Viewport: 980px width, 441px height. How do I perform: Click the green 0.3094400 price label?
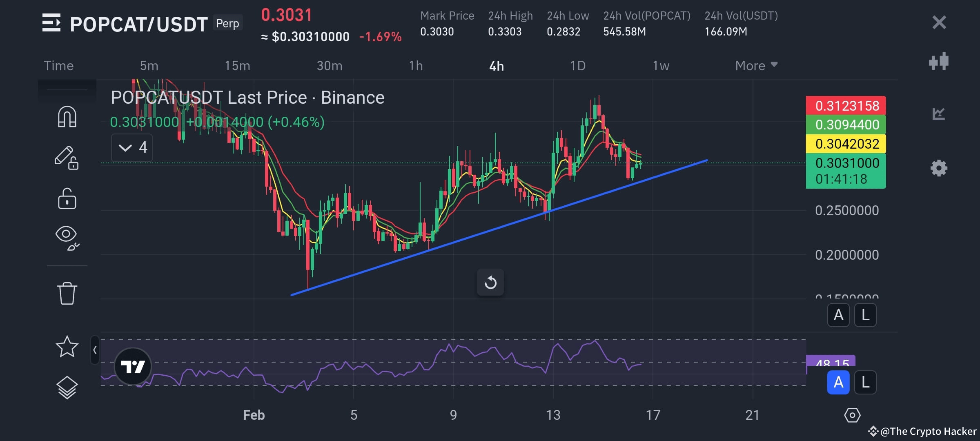[846, 125]
